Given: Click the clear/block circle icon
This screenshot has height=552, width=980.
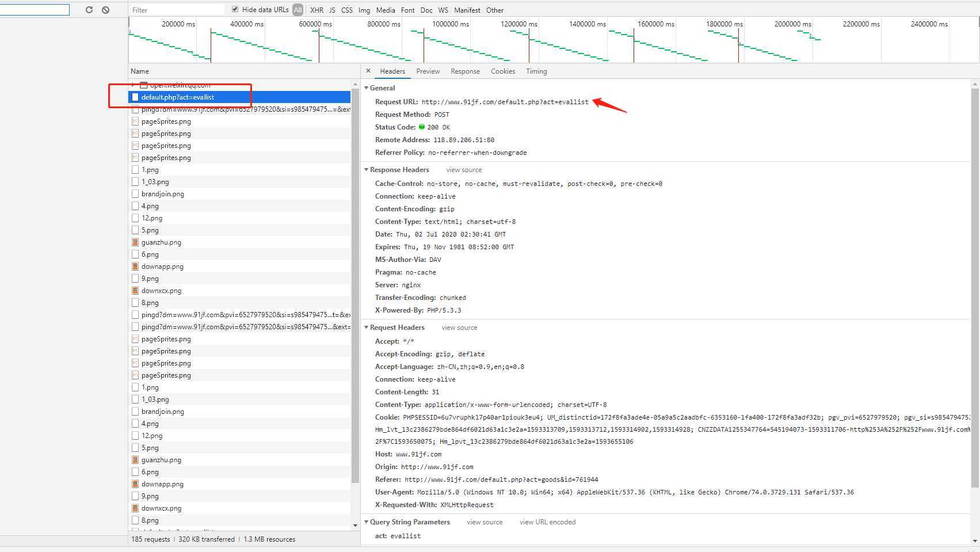Looking at the screenshot, I should point(106,10).
